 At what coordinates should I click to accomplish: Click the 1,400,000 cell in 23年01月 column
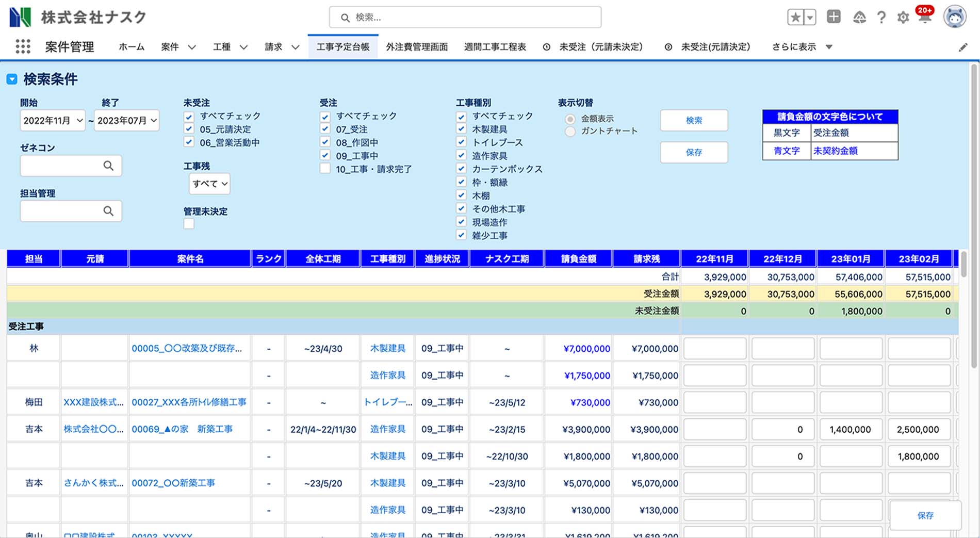coord(851,429)
